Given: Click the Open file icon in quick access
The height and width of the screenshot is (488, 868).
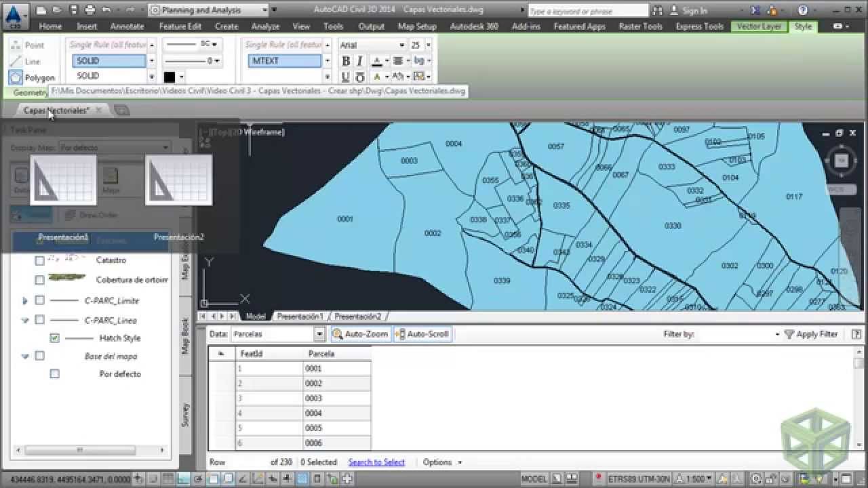Looking at the screenshot, I should 57,10.
